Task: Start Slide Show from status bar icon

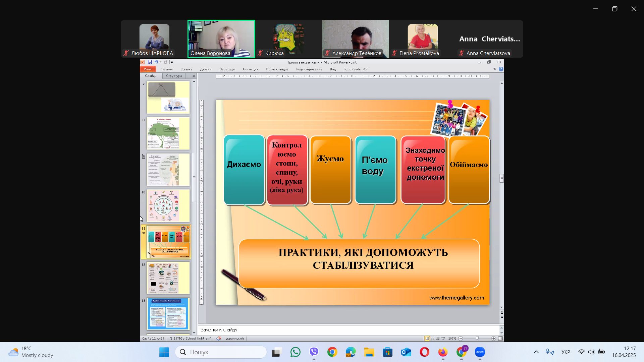Action: pos(443,339)
